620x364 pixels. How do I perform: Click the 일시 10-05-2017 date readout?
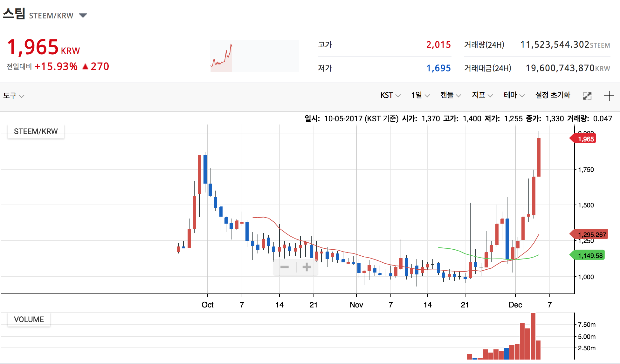351,119
